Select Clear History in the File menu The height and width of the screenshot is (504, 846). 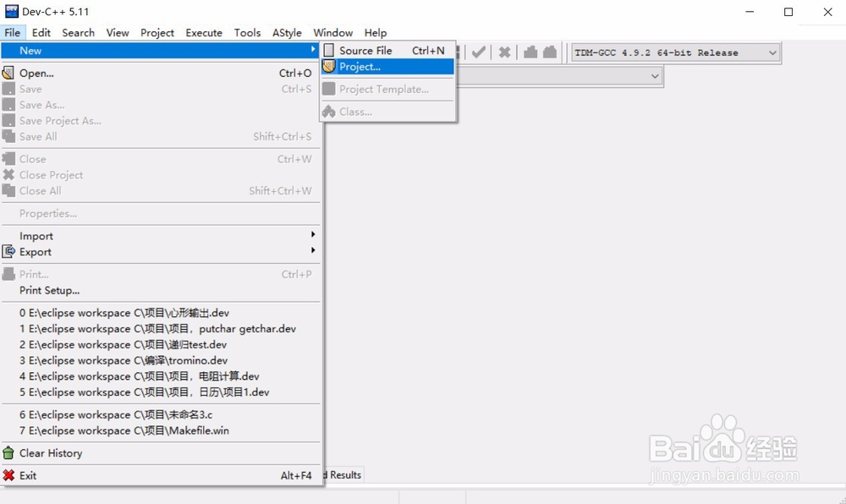(x=160, y=453)
